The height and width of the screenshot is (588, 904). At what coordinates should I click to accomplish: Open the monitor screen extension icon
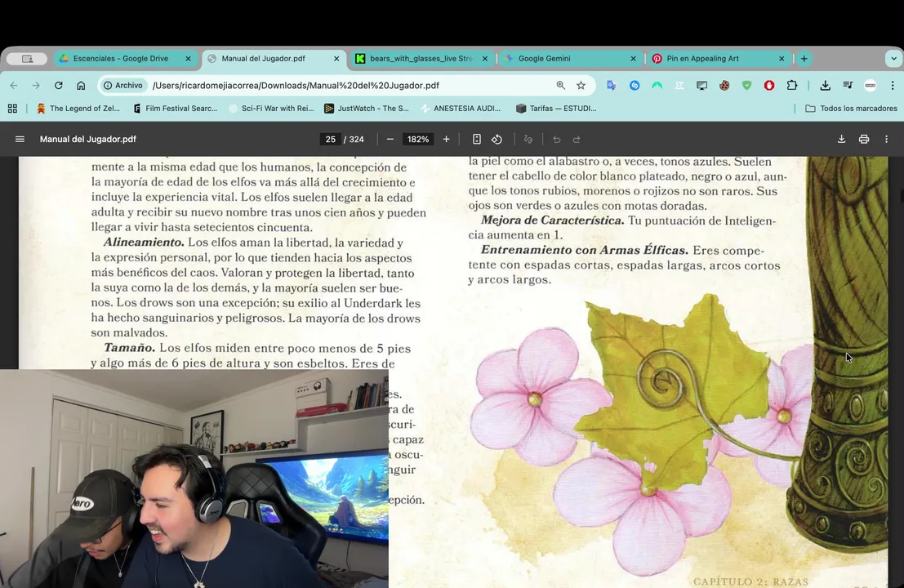[x=701, y=85]
